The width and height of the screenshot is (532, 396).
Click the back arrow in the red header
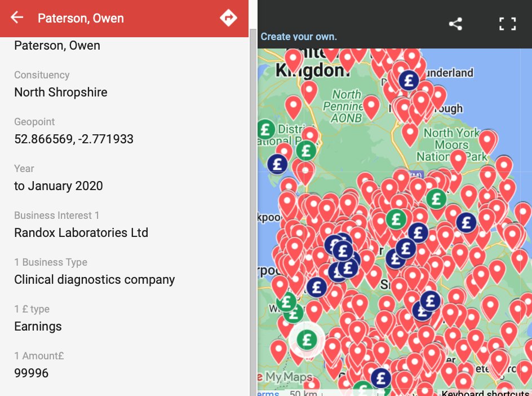tap(16, 17)
